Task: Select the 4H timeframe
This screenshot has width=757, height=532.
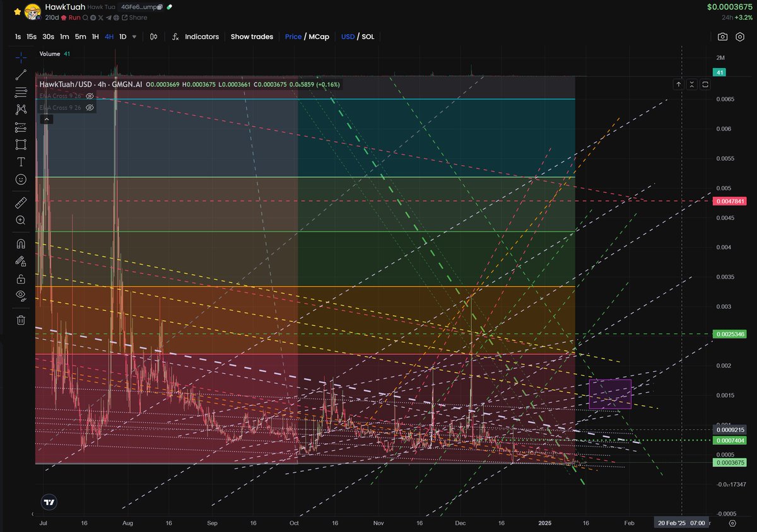Action: pos(109,37)
